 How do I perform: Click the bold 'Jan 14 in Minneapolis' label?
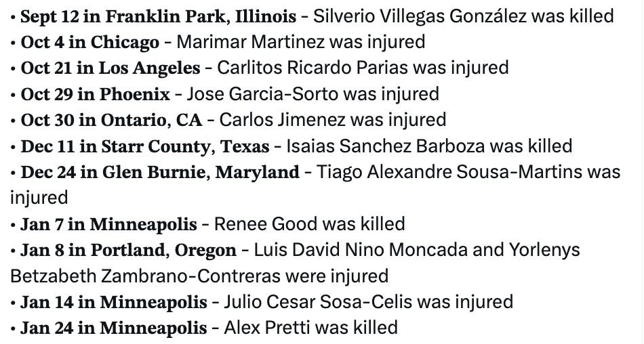pos(113,301)
